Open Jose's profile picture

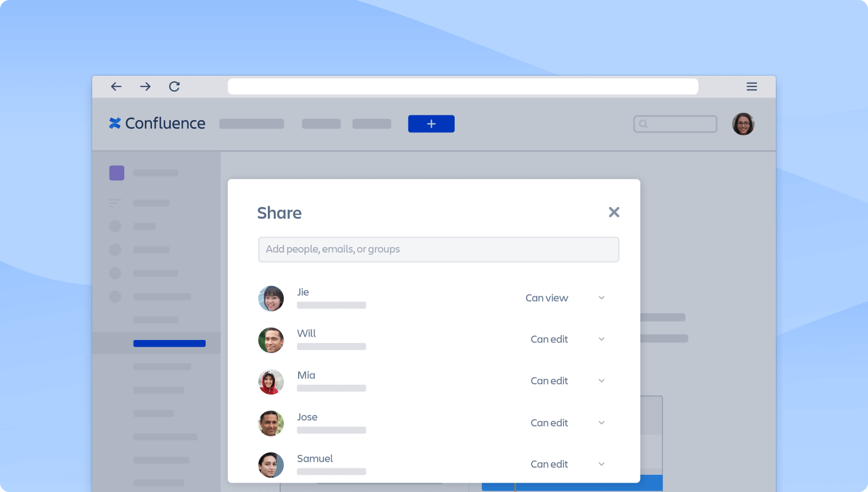click(271, 423)
